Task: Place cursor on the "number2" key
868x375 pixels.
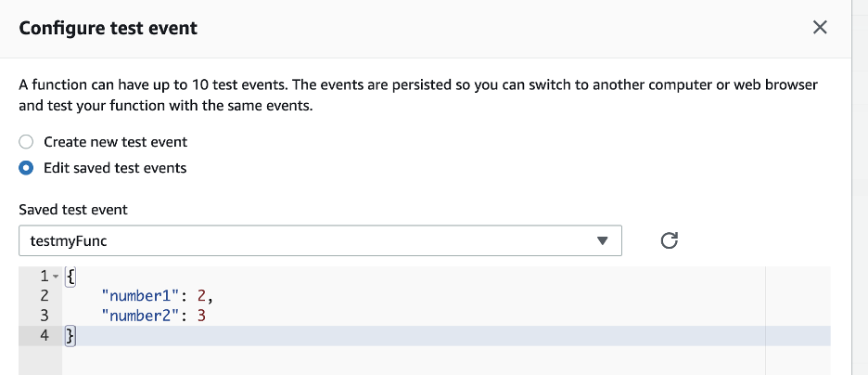Action: pos(141,316)
